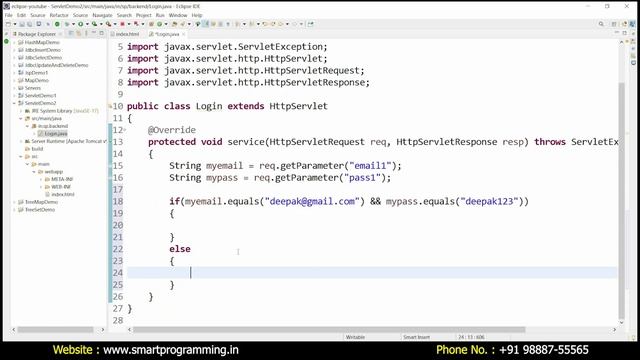Viewport: 640px width, 360px height.
Task: Collapse the folding toggle at line 12
Action: 124,130
